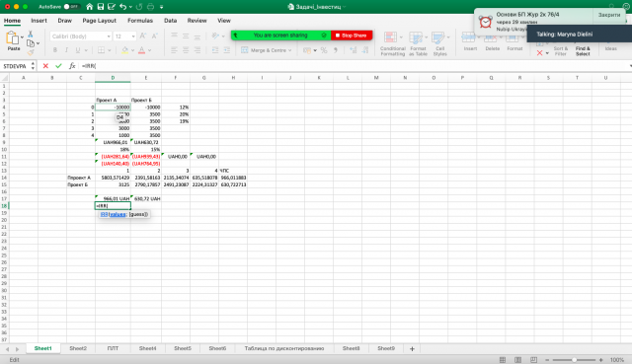Increase the cell indent
632x364 pixels.
pyautogui.click(x=227, y=50)
